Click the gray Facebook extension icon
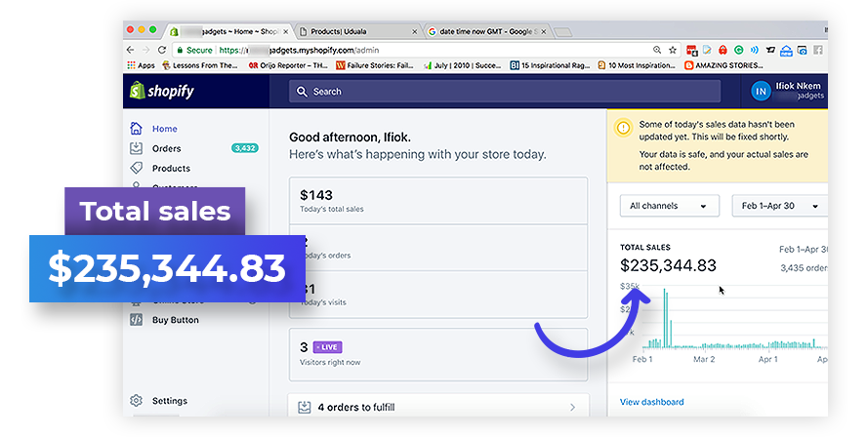Viewport: 868px width, 437px height. pos(817,50)
